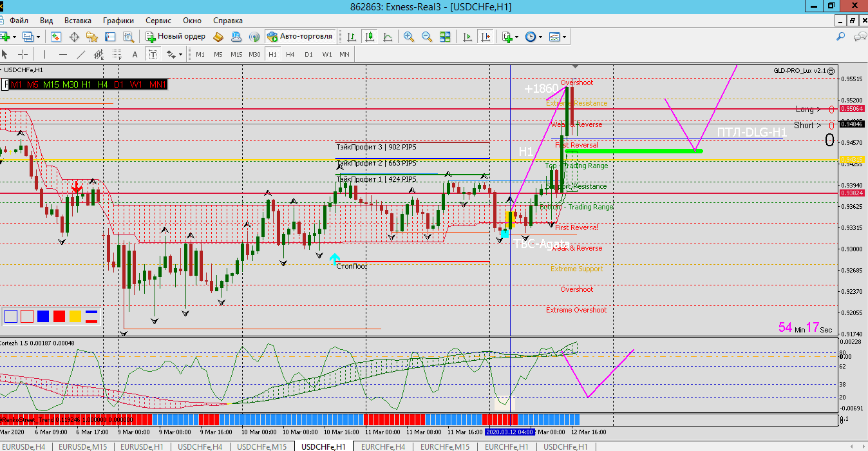Select the vertical line drawing tool
This screenshot has height=451, width=868.
coord(44,54)
